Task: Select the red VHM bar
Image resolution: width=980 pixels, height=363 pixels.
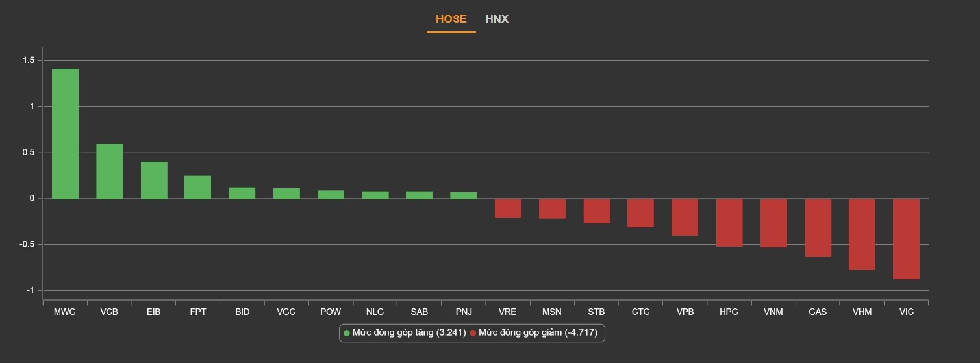Action: click(862, 234)
